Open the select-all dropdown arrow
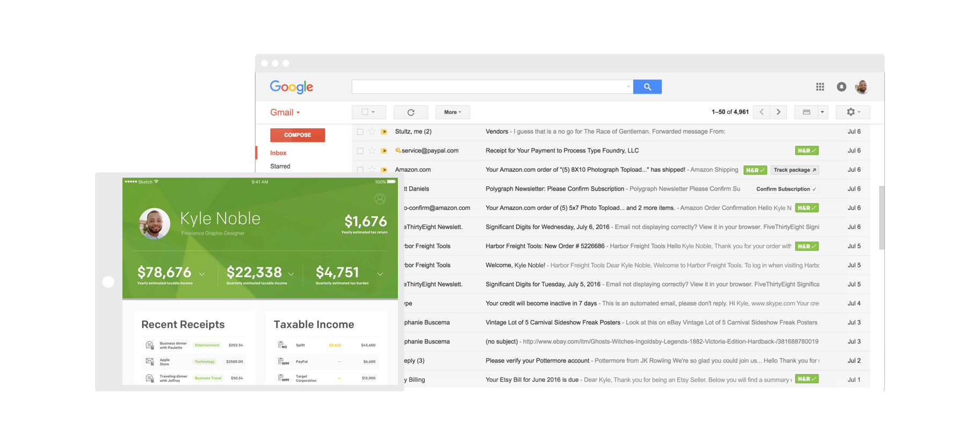The width and height of the screenshot is (980, 445). click(374, 112)
